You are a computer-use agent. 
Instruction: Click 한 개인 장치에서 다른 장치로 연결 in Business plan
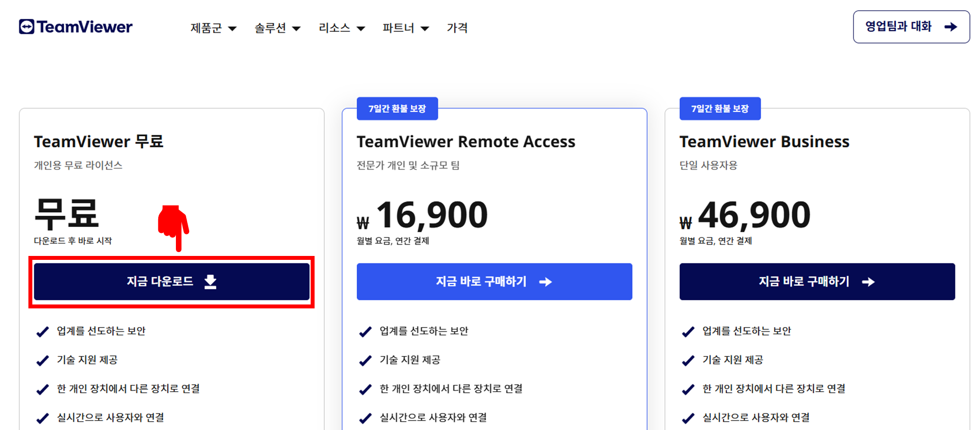774,388
